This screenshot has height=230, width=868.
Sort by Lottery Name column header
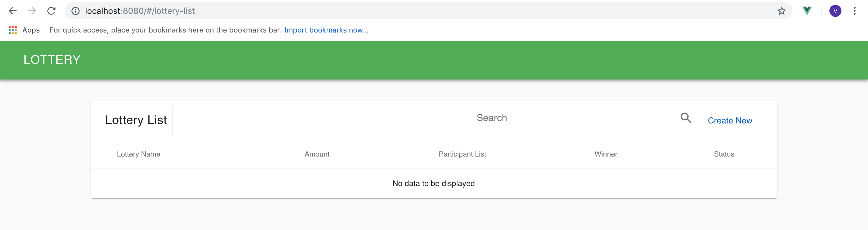point(138,154)
